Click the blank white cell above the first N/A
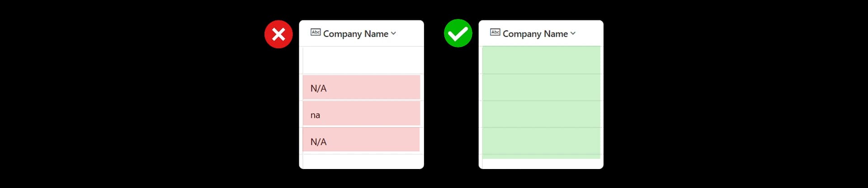868x188 pixels. (x=363, y=60)
